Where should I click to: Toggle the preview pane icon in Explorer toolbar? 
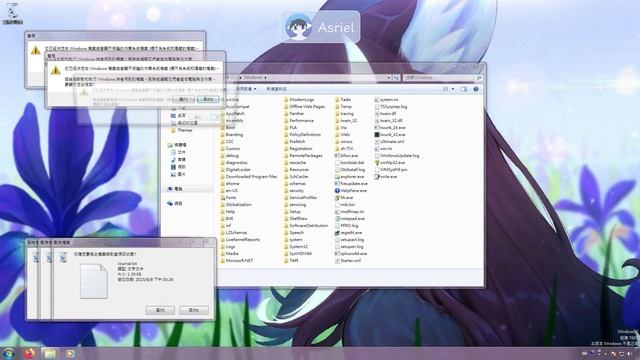click(x=464, y=89)
